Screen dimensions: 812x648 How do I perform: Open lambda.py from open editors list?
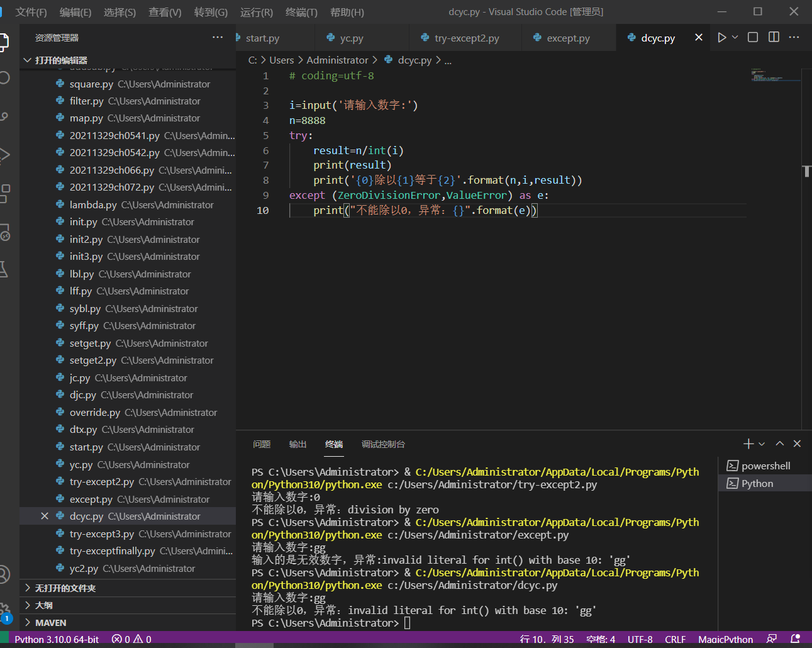tap(93, 205)
